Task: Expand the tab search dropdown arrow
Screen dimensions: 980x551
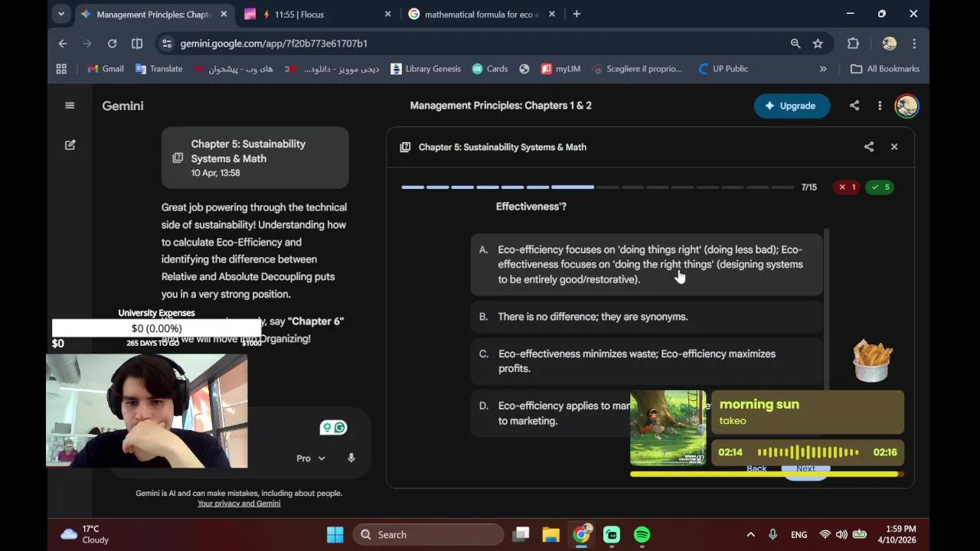Action: click(61, 14)
